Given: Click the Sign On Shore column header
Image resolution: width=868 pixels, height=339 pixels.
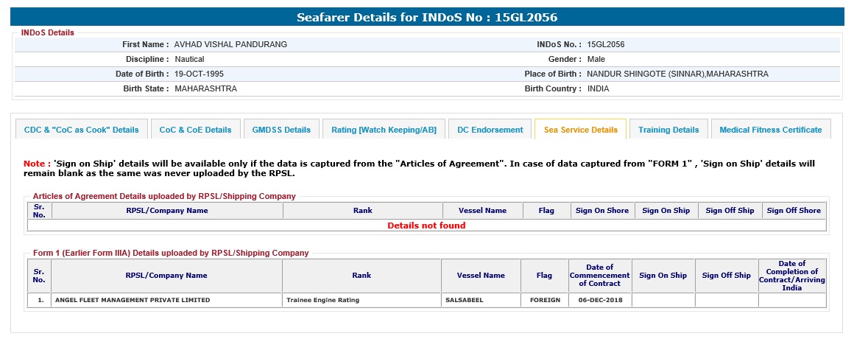Looking at the screenshot, I should point(602,211).
